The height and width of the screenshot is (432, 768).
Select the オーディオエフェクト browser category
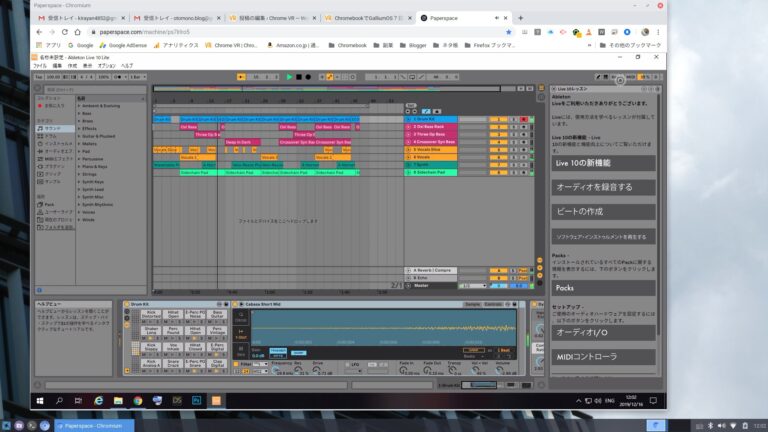click(x=55, y=151)
